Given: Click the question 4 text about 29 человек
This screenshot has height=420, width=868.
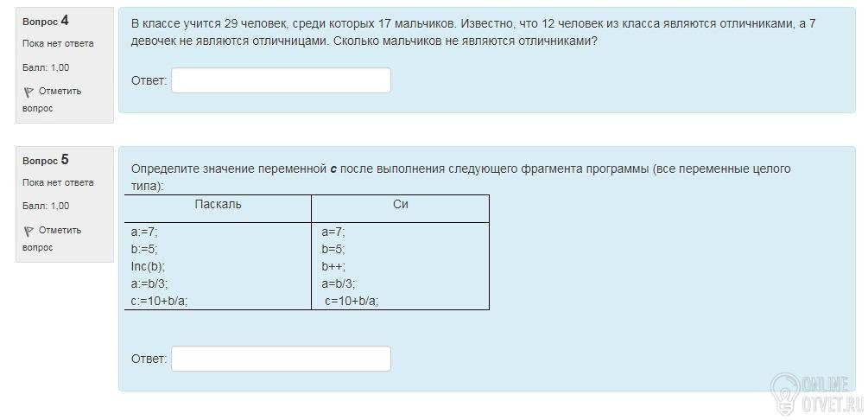Looking at the screenshot, I should tap(473, 33).
